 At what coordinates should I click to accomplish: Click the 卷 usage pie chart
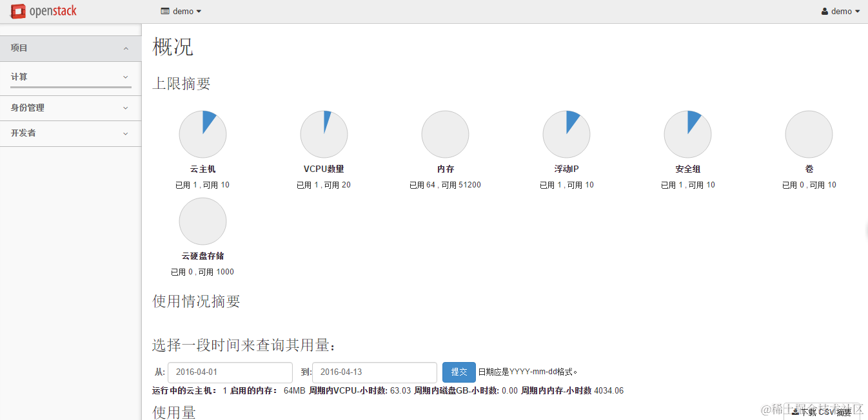point(809,134)
